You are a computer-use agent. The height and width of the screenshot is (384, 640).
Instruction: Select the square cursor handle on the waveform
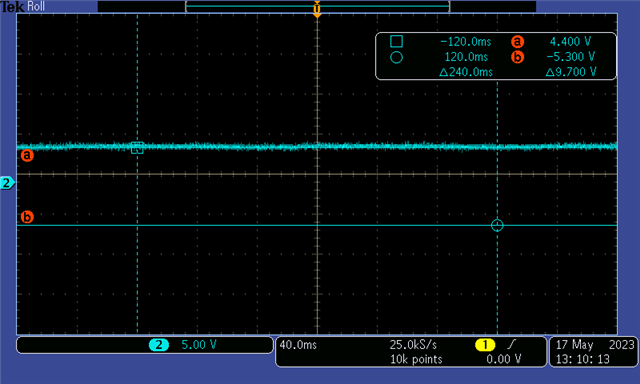tap(137, 148)
